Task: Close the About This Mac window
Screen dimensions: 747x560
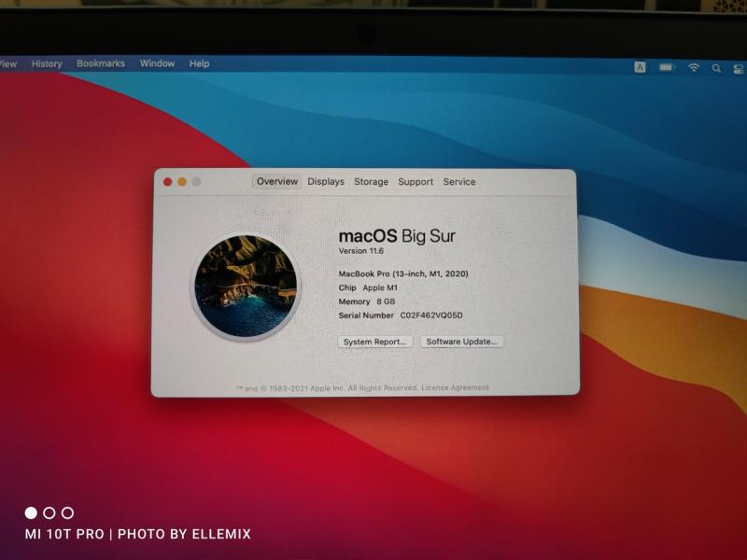Action: 168,182
